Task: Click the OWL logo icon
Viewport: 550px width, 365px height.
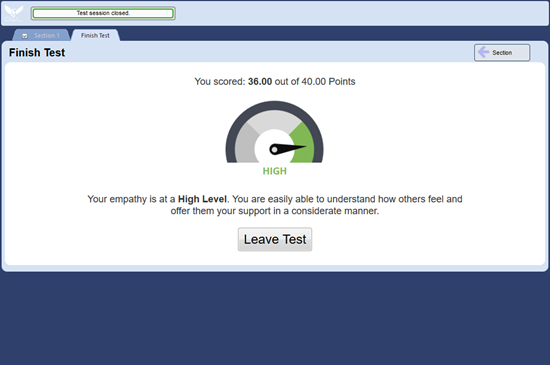Action: 13,13
